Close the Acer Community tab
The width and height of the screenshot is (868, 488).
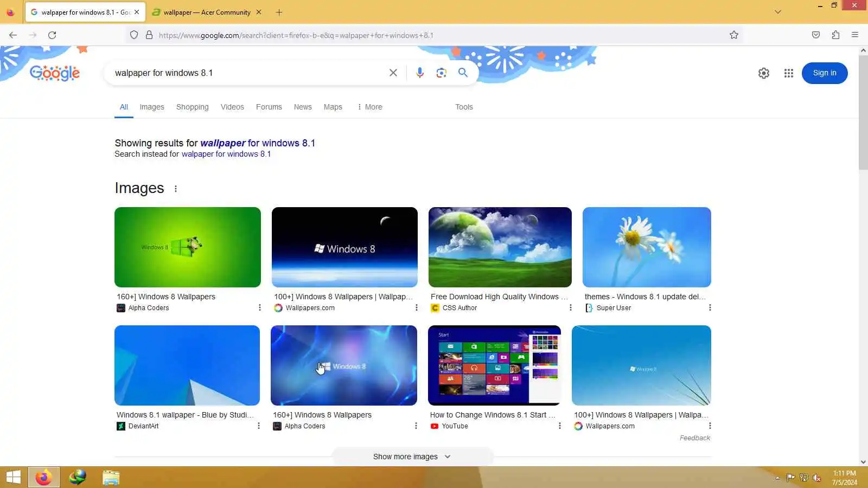pos(259,12)
